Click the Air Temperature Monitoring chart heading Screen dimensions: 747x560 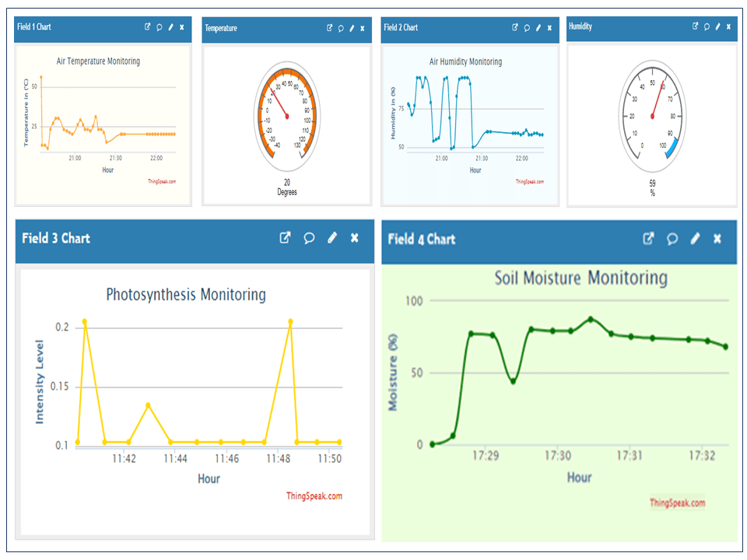[x=98, y=61]
